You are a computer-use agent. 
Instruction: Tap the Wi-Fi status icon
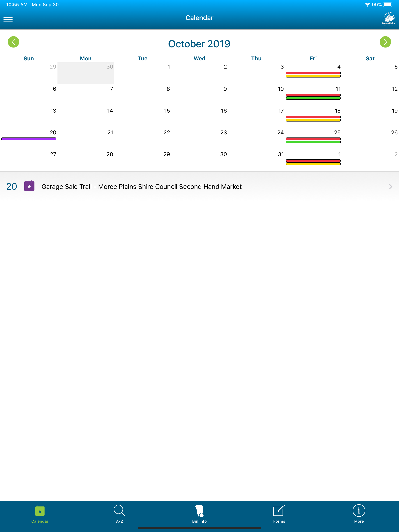(x=367, y=4)
